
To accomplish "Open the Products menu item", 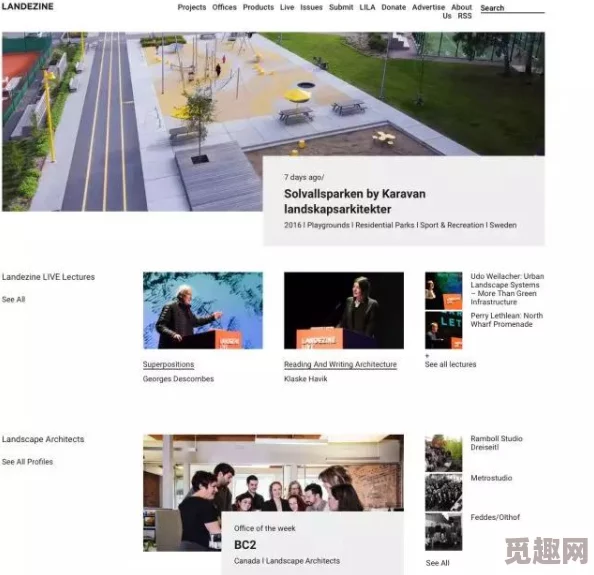I will coord(258,7).
